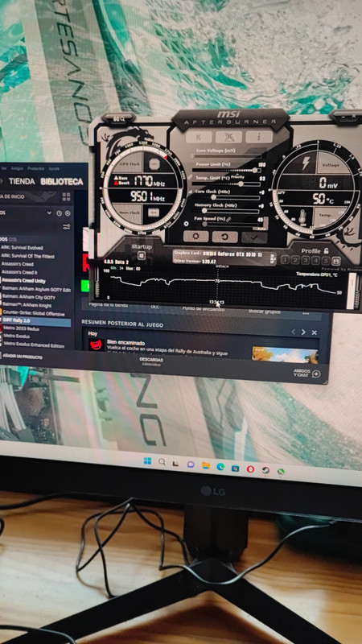Select Afterburner profile slot 2
Viewport: 362px width, 644px height.
click(295, 260)
